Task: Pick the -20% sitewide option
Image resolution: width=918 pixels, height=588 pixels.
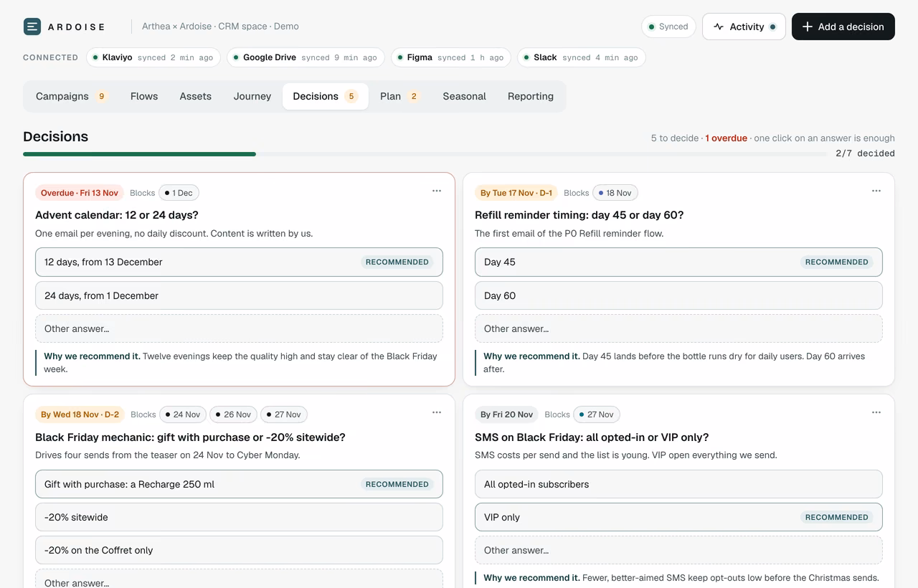Action: pyautogui.click(x=239, y=517)
